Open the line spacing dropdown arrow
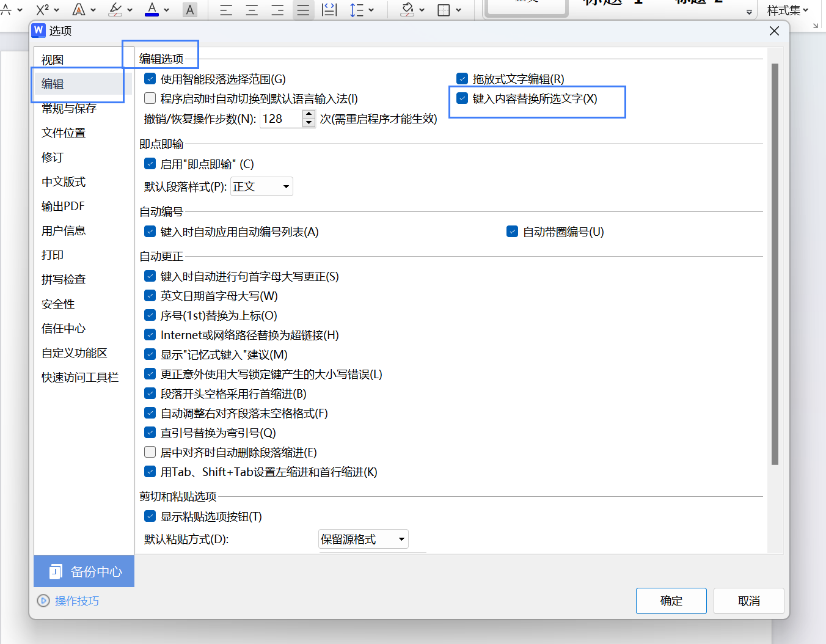The image size is (826, 644). click(371, 10)
